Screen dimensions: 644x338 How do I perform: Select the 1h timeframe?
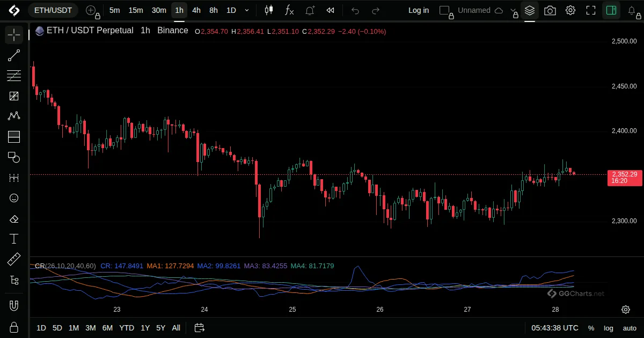179,10
